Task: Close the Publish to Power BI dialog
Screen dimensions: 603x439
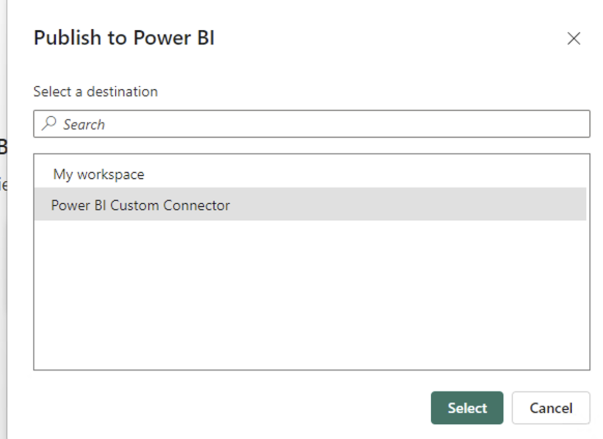Action: click(x=573, y=38)
